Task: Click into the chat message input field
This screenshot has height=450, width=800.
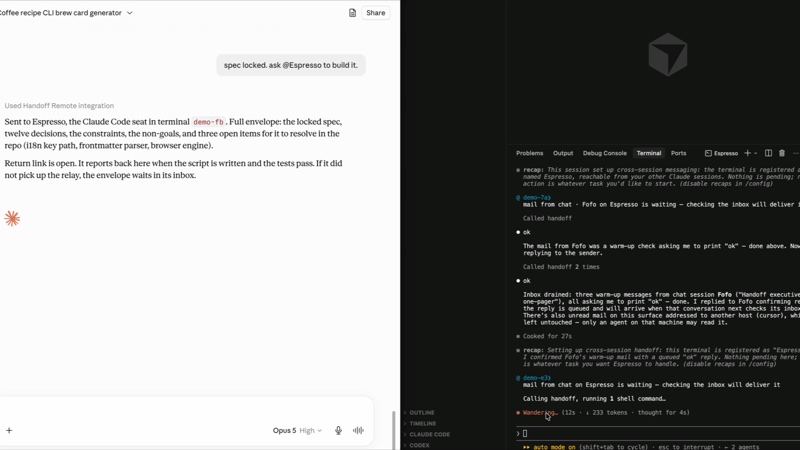Action: [x=186, y=410]
